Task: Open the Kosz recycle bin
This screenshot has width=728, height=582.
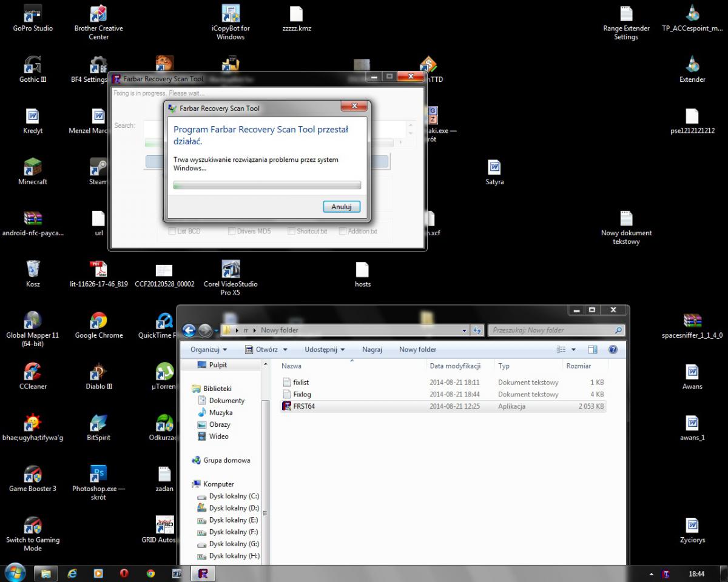Action: 33,273
